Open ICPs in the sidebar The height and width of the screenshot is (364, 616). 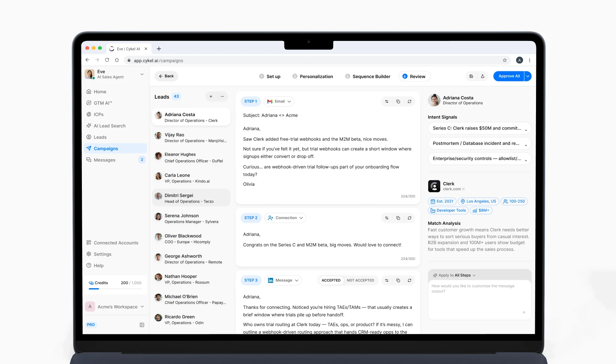pos(115,114)
